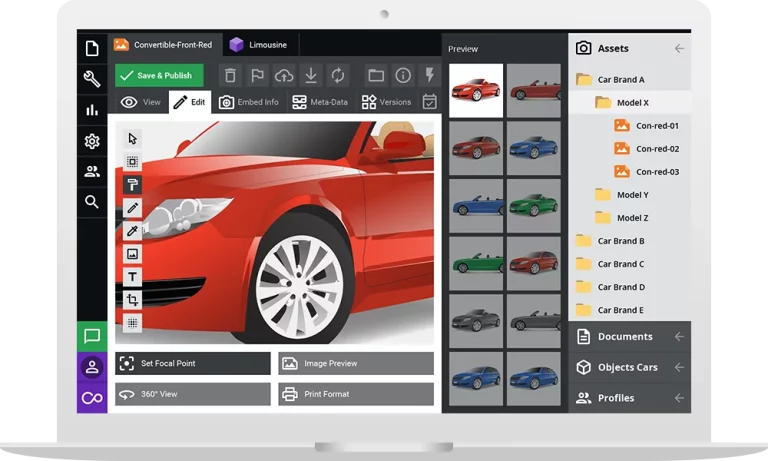768x461 pixels.
Task: Click the red car illustration on the canvas
Action: click(x=274, y=233)
